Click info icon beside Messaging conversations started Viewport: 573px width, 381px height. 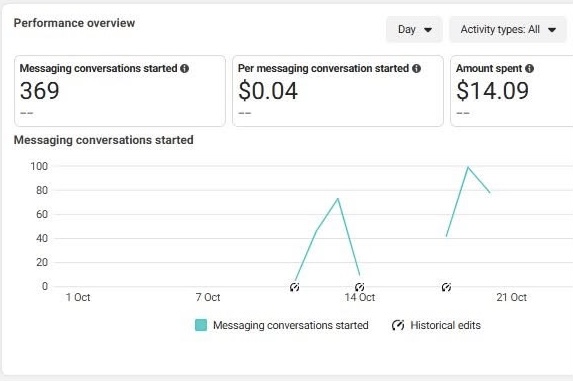(x=185, y=68)
